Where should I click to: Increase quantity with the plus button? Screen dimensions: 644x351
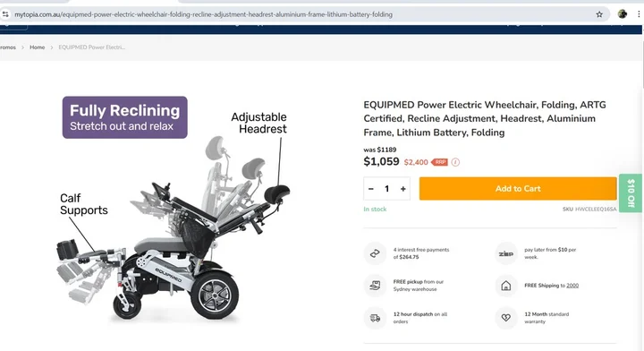(402, 189)
